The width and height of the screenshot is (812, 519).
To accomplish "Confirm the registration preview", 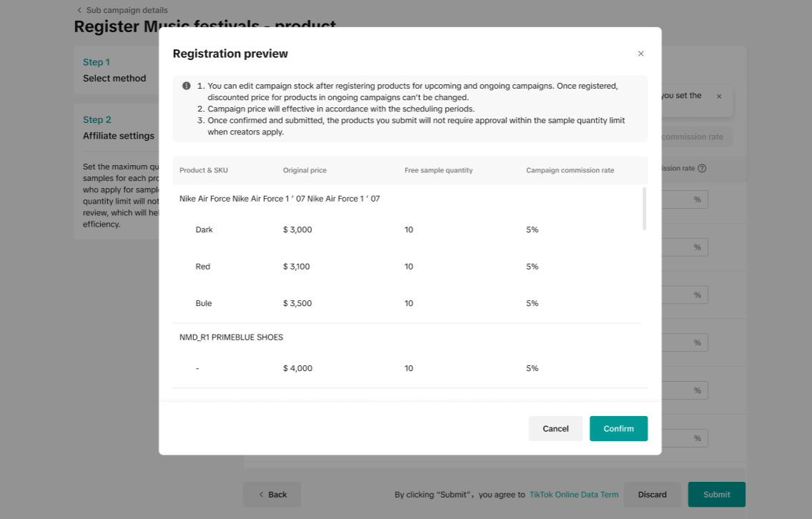I will (x=618, y=429).
